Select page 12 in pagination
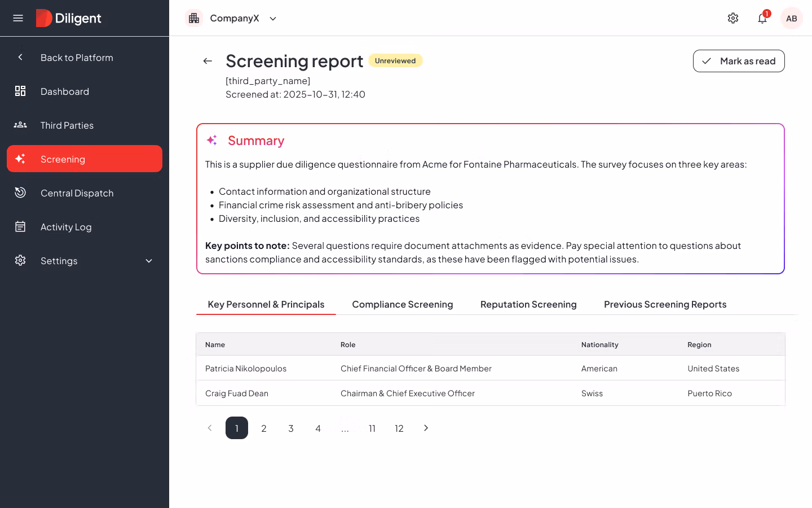Screen dimensions: 812x508 [399, 428]
